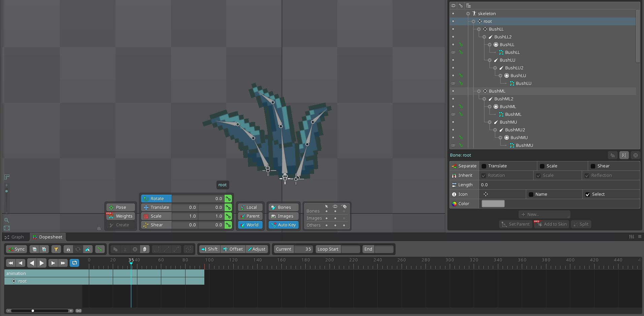Open the bone Color swatch

coord(493,204)
